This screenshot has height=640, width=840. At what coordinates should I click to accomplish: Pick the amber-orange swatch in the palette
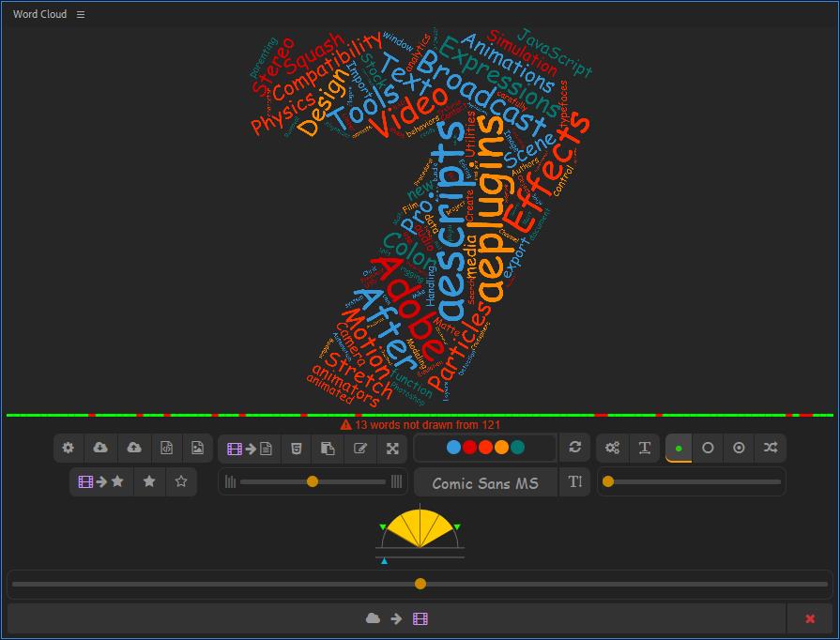tap(501, 448)
